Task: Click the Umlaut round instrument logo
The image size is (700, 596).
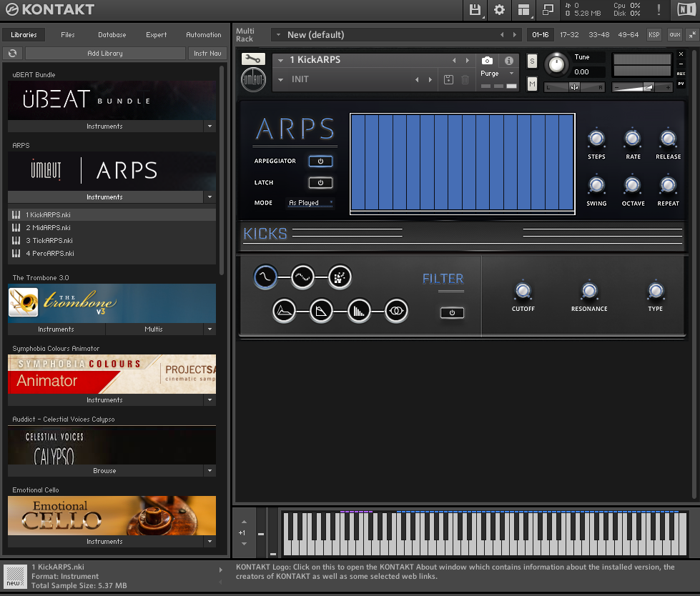Action: coord(253,80)
